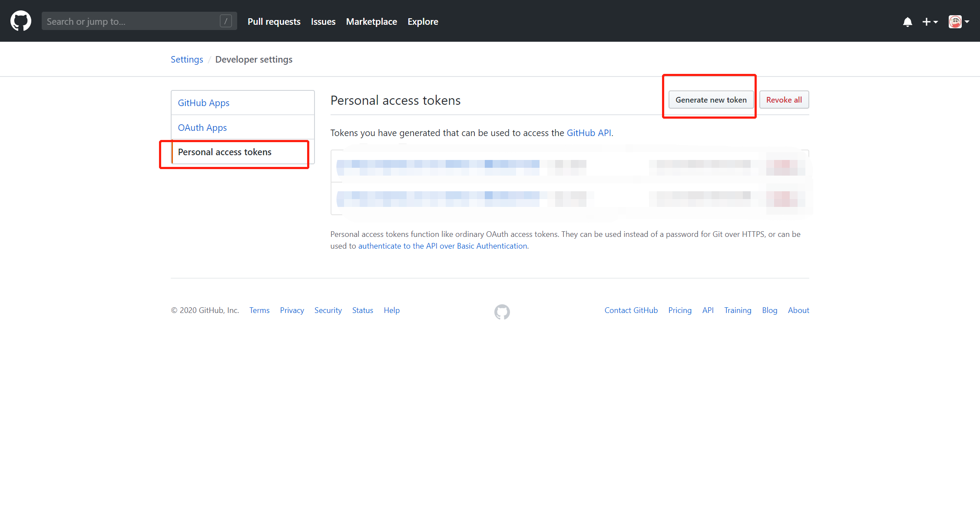Click the footer GitHub mark icon
Viewport: 980px width, 529px height.
pos(502,312)
